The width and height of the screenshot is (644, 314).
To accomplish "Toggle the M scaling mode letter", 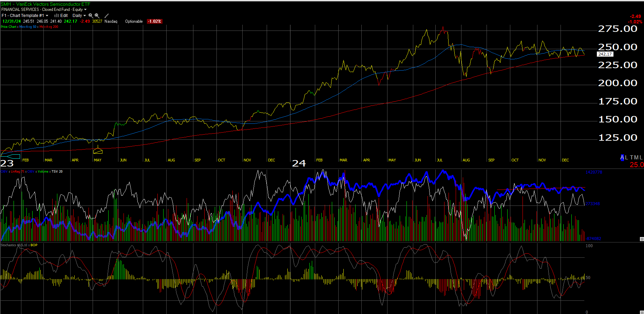I will [636, 157].
